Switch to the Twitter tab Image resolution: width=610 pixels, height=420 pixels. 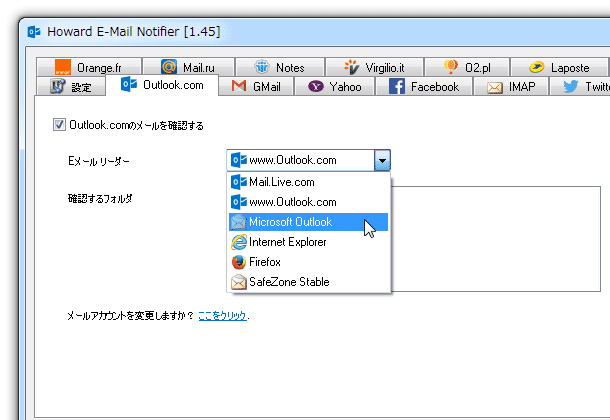(x=580, y=86)
